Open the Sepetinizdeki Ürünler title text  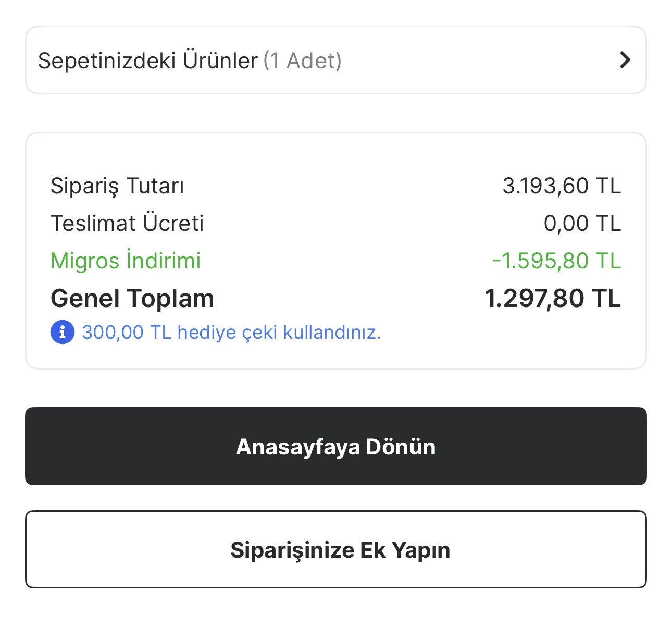tap(147, 60)
